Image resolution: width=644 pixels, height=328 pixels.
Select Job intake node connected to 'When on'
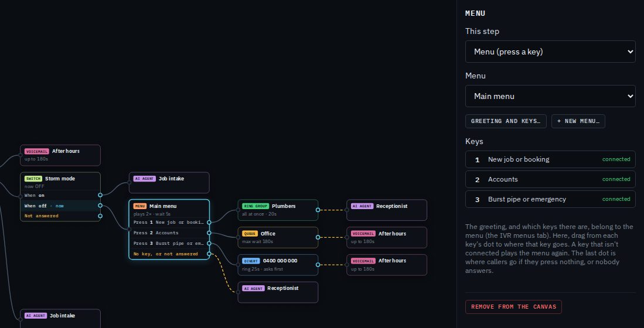(169, 183)
